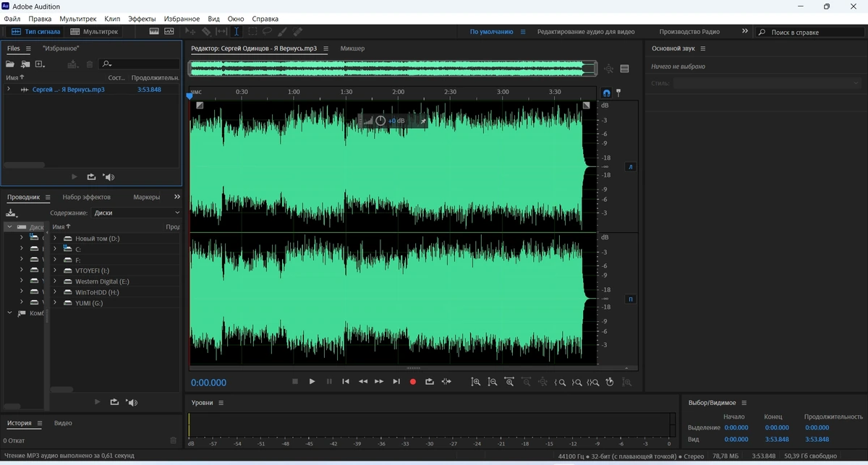Click the Play button in the transport

coord(312,381)
